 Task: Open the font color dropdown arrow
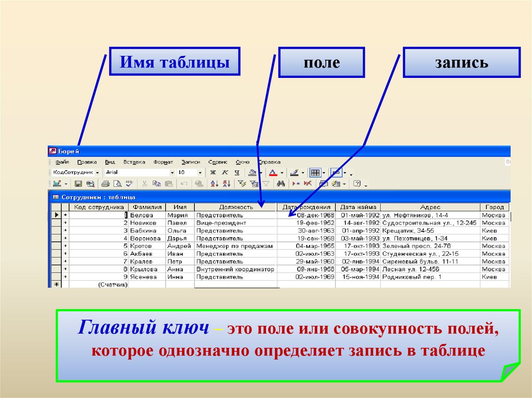(282, 173)
